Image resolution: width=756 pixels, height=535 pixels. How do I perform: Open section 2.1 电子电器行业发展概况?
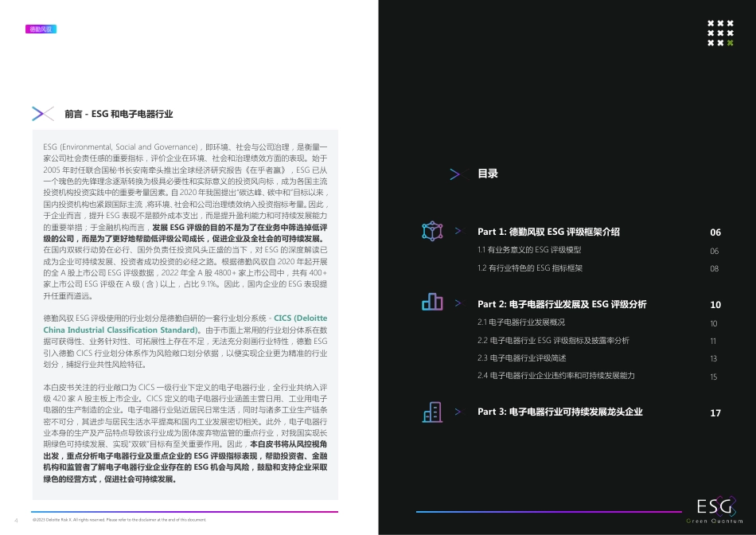tap(521, 322)
